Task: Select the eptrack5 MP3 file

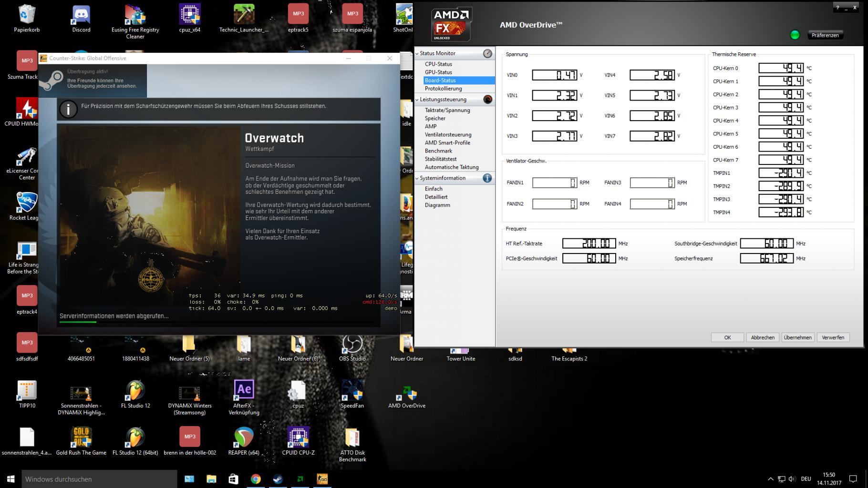Action: 298,18
